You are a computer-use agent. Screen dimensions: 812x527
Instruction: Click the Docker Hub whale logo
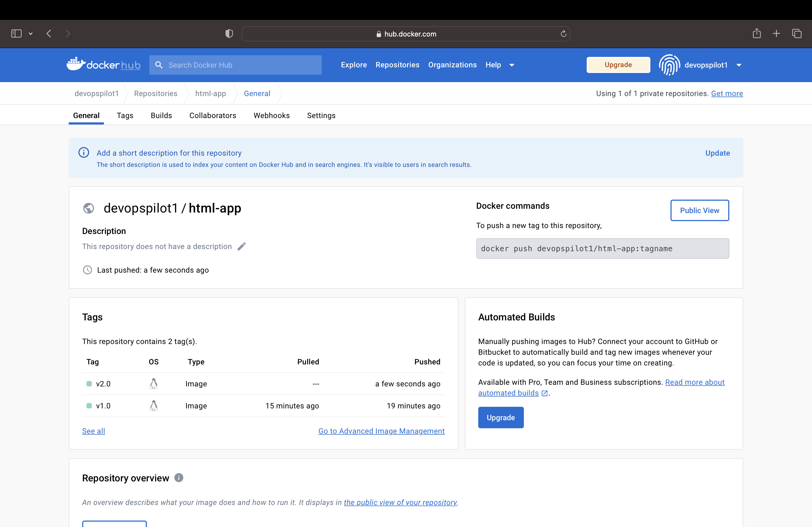(x=103, y=64)
